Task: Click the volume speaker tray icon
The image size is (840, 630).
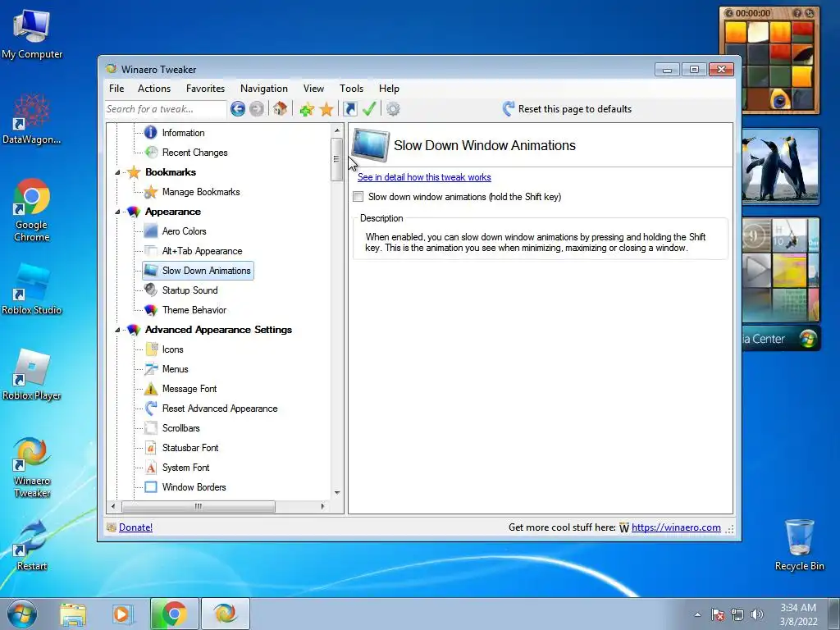Action: tap(757, 614)
